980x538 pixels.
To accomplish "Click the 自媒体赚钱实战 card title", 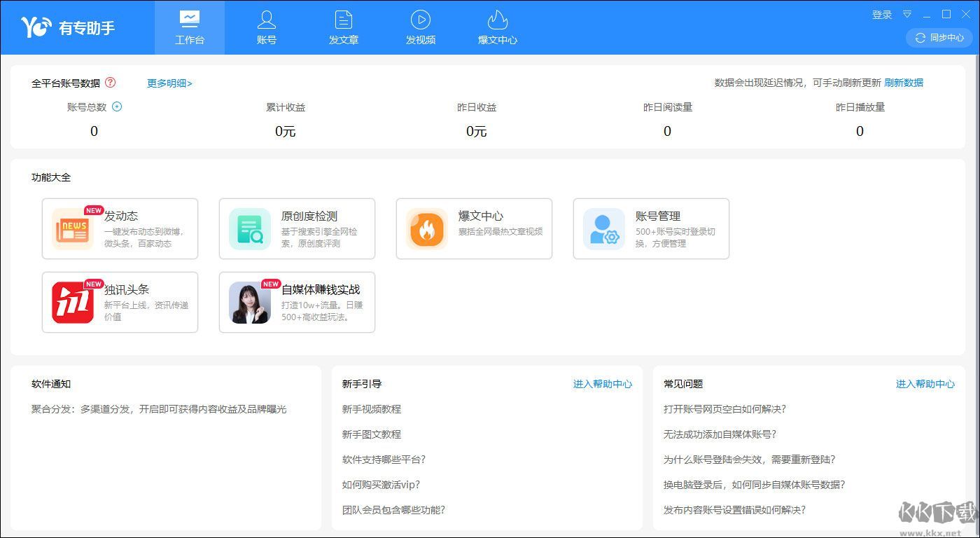I will [x=321, y=290].
